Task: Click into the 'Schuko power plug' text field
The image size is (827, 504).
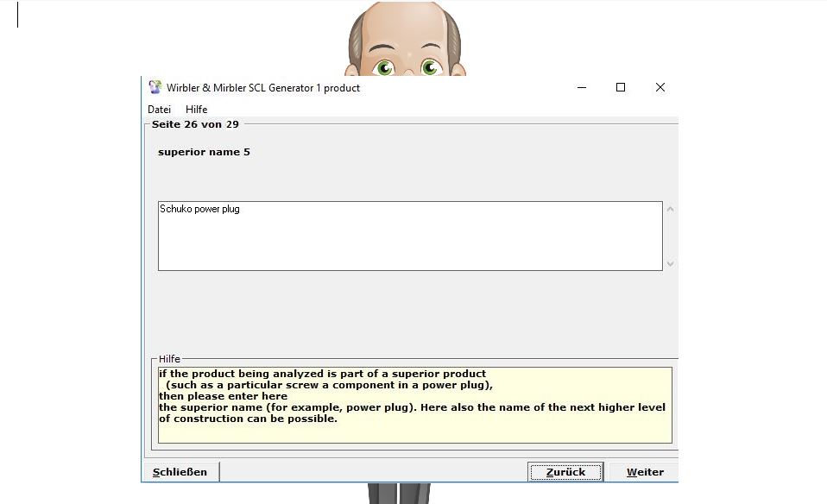Action: click(x=409, y=236)
